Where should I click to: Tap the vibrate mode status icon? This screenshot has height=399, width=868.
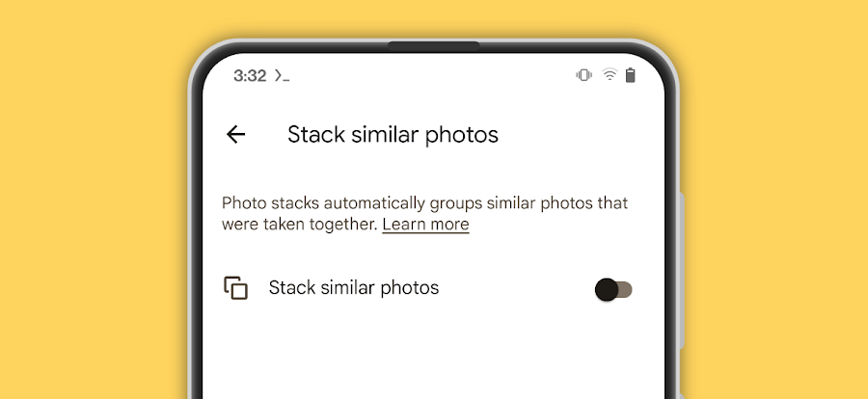pos(583,75)
